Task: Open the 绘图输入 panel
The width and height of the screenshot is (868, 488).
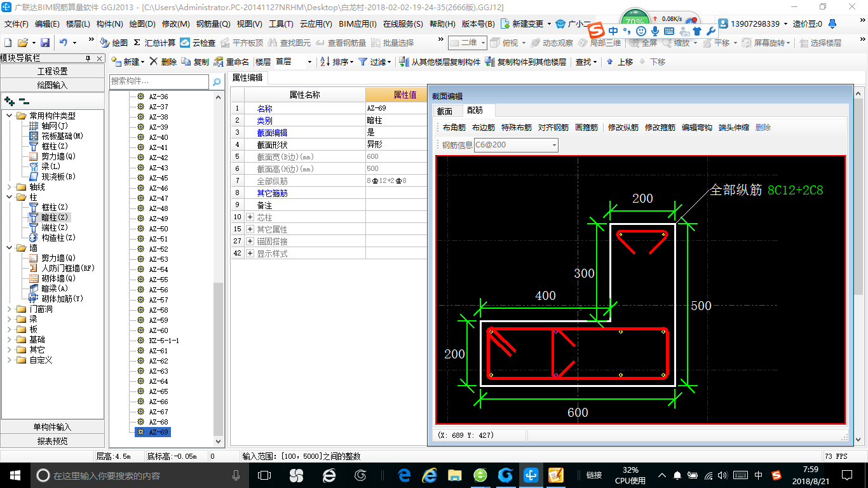Action: pos(53,85)
